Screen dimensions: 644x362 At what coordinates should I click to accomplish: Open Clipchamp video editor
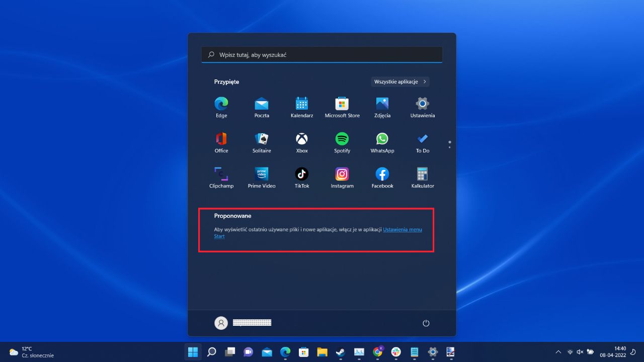pos(221,174)
